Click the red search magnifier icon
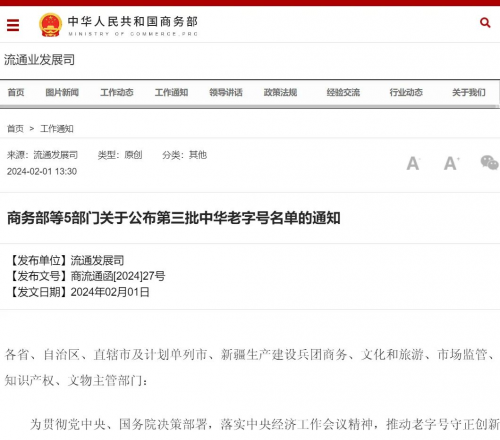Screen dimensions: 500x440 coord(485,23)
